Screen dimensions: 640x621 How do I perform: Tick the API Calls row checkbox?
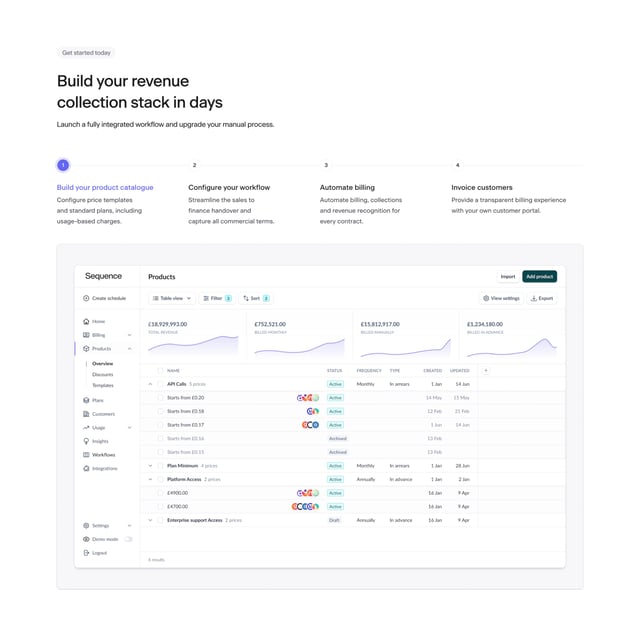[x=160, y=384]
